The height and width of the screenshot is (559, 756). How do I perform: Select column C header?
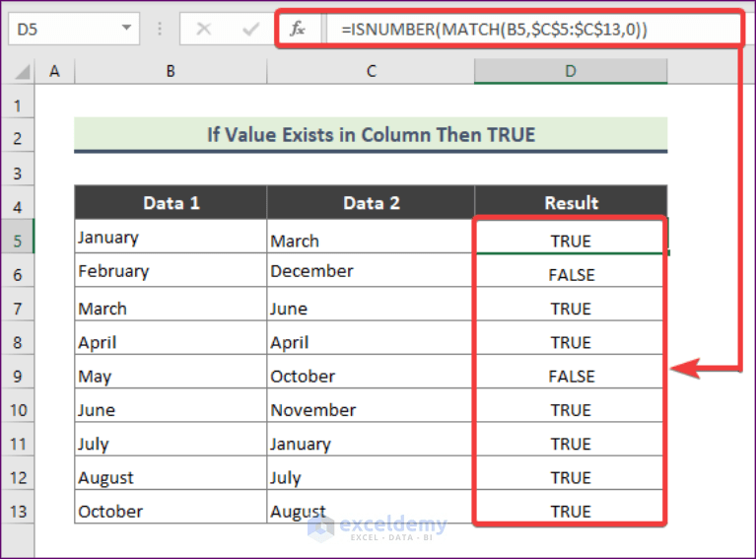[371, 71]
